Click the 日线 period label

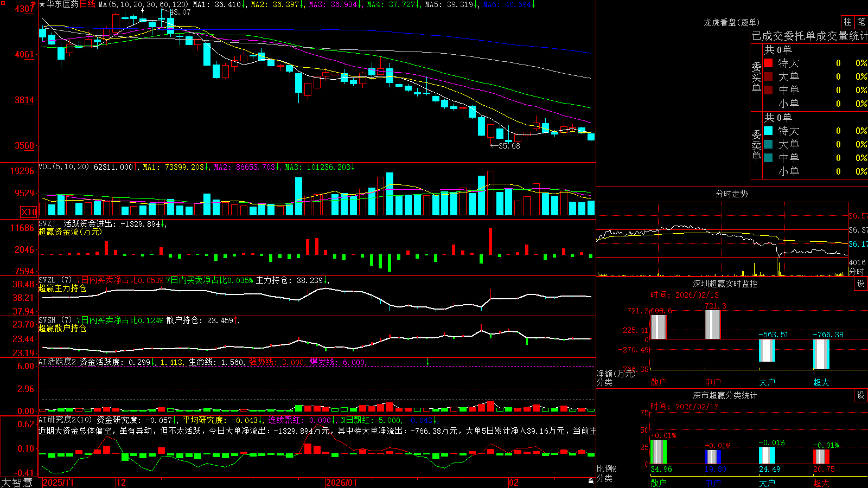coord(87,4)
